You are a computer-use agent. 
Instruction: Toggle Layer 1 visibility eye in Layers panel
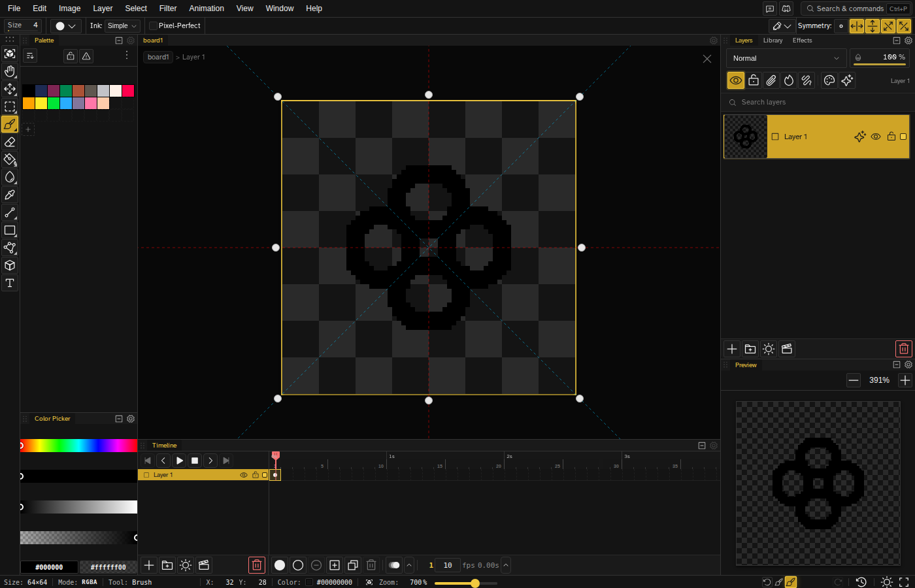tap(876, 137)
